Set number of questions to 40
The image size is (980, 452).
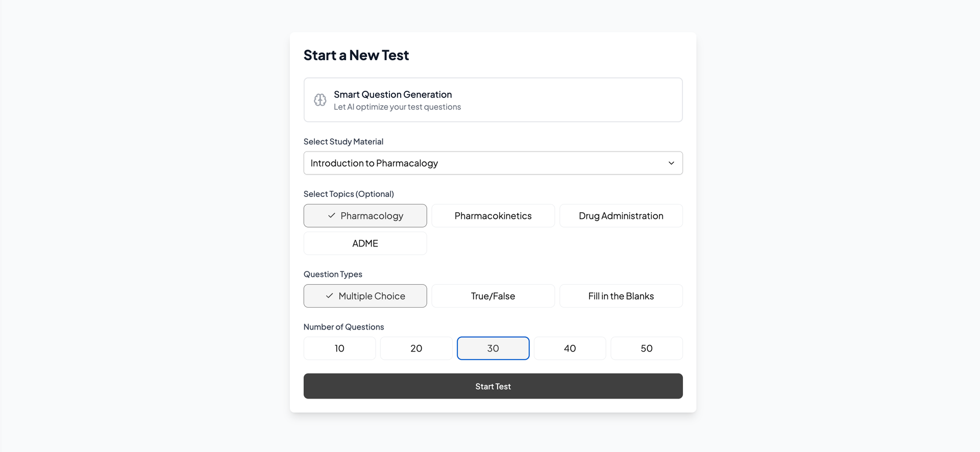point(570,348)
